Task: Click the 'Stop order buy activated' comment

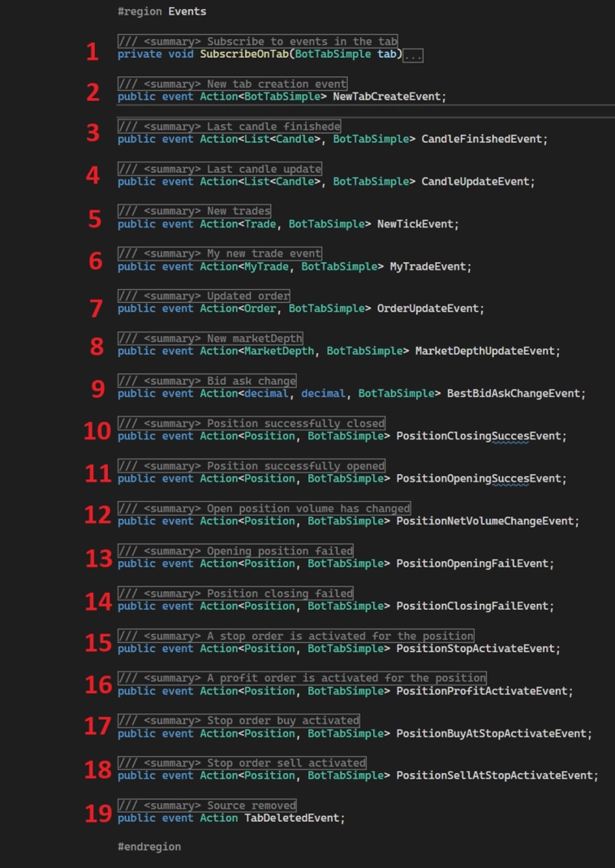Action: point(239,721)
